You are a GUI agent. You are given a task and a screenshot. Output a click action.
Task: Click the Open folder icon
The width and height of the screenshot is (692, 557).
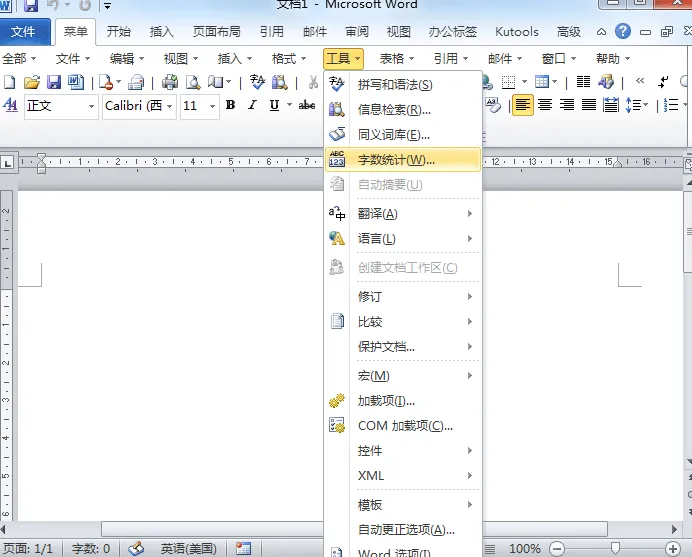(32, 82)
